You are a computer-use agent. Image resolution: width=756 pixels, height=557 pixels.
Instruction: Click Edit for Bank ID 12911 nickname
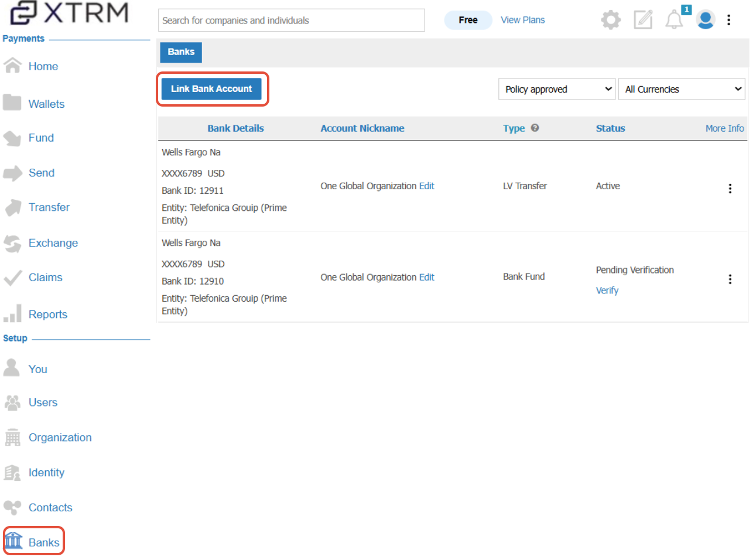427,186
